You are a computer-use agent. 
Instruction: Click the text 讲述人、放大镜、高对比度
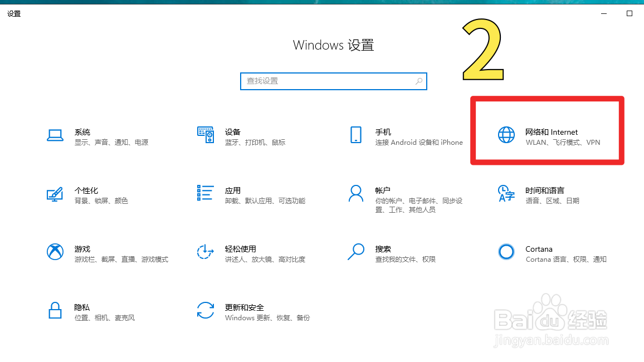pyautogui.click(x=265, y=260)
